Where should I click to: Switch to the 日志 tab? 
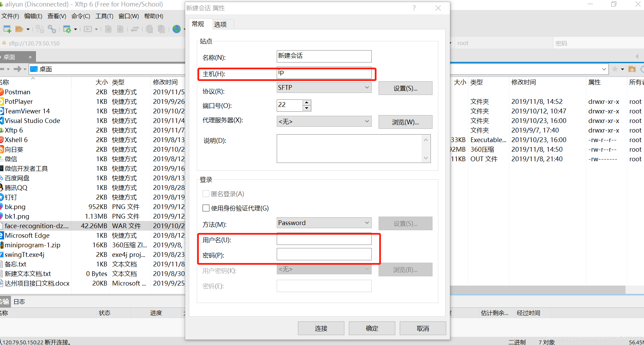pos(19,302)
